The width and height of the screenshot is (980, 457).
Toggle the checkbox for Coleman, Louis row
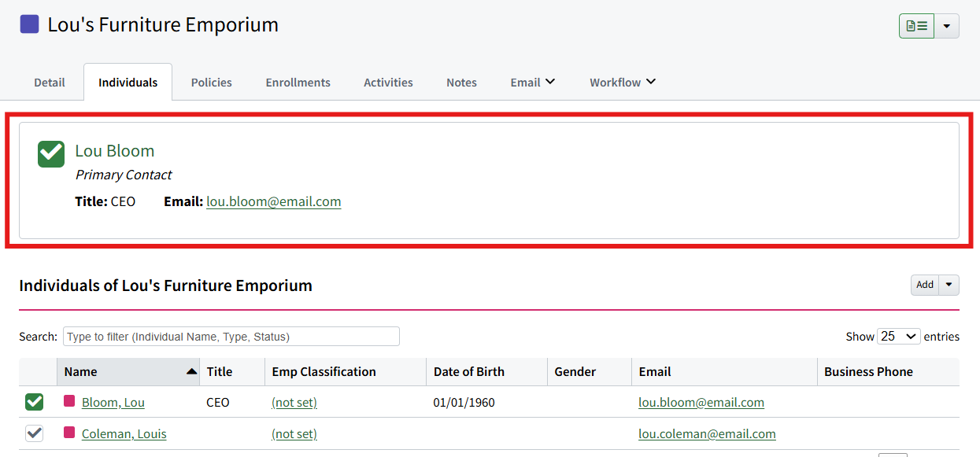(35, 433)
